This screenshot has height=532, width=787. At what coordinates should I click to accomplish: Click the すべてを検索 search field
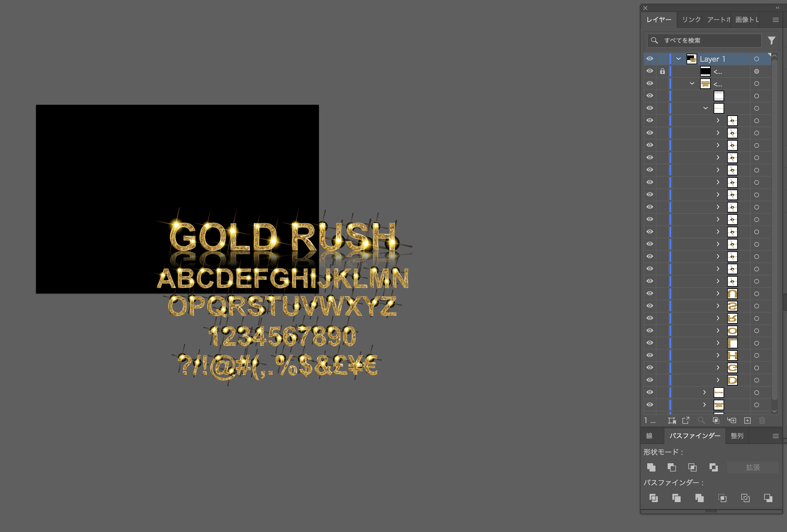[x=708, y=41]
